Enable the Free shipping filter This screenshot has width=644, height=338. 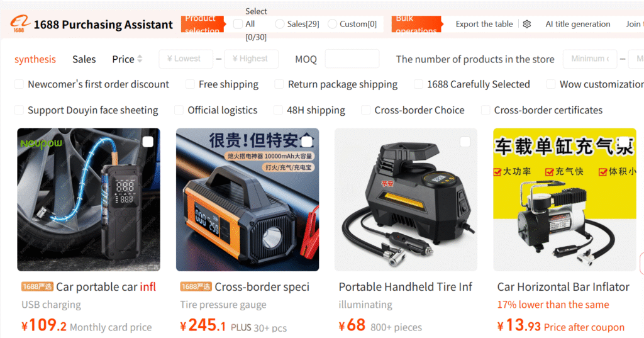[190, 84]
